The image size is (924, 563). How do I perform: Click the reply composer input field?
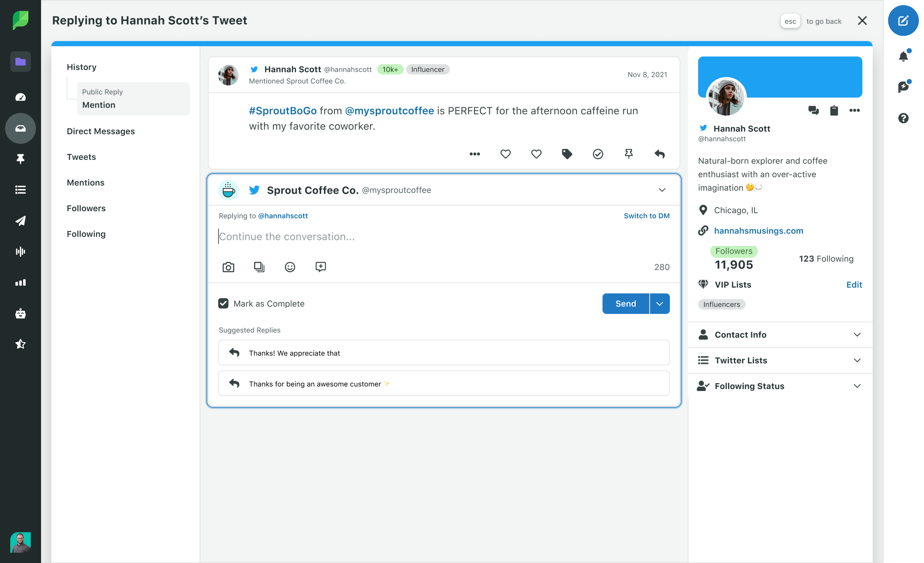(x=444, y=236)
